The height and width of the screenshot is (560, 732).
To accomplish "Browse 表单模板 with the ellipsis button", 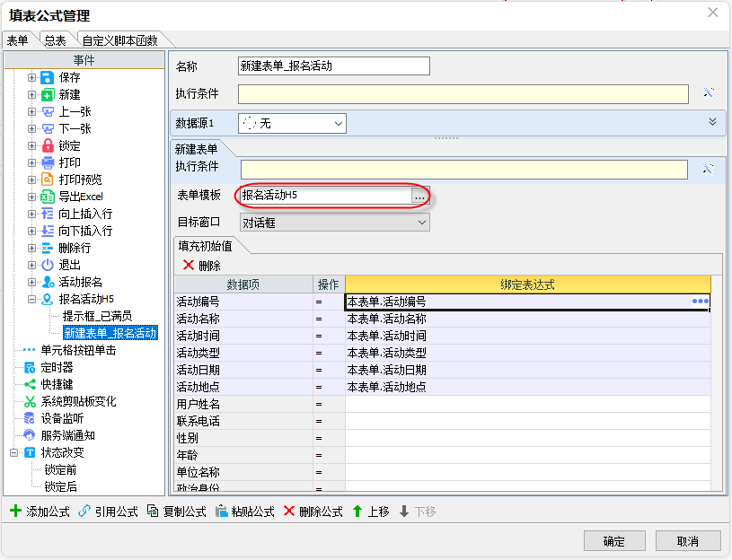I will 419,196.
